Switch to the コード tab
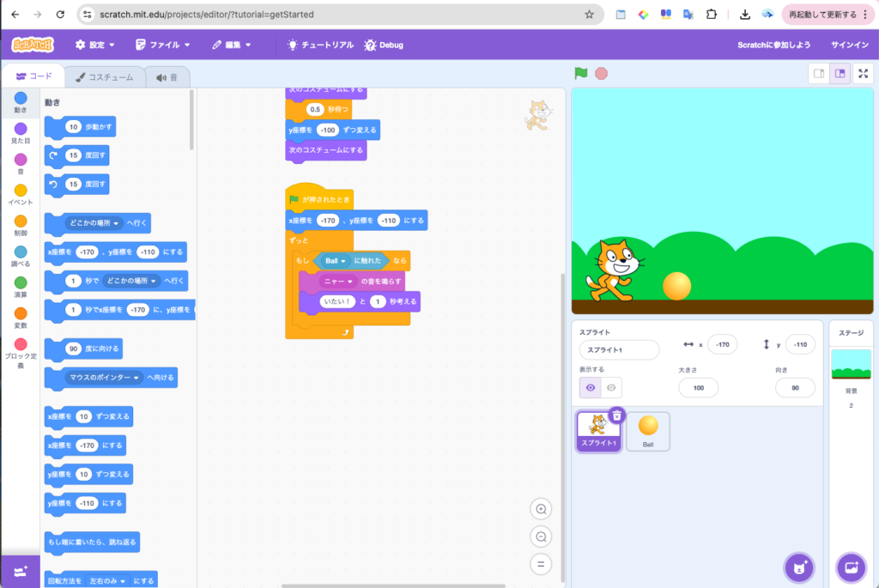Image resolution: width=879 pixels, height=588 pixels. [34, 76]
